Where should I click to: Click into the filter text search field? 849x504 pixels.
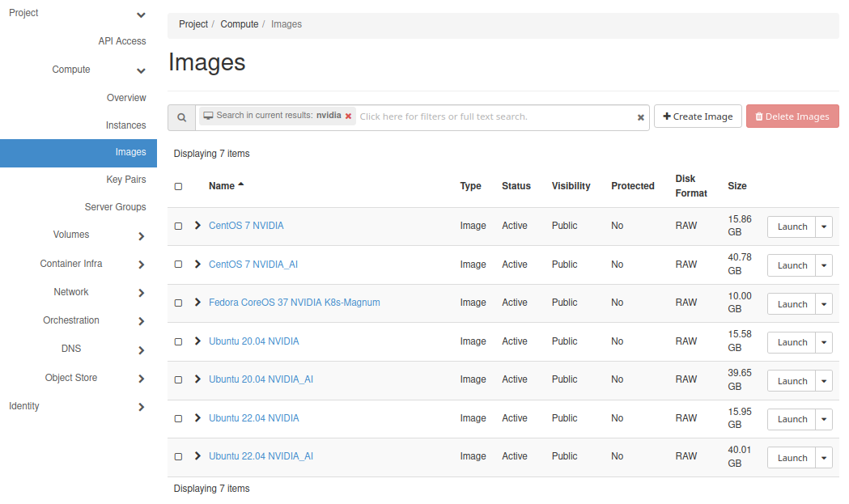point(494,116)
